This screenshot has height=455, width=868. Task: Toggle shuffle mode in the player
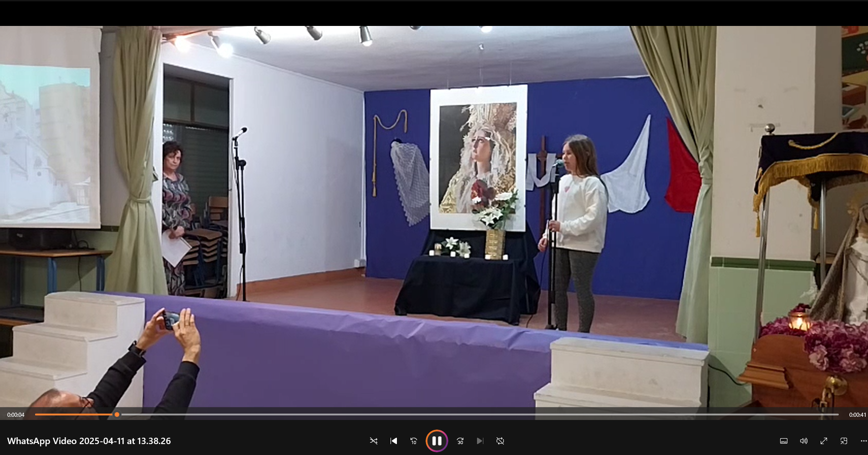coord(374,441)
